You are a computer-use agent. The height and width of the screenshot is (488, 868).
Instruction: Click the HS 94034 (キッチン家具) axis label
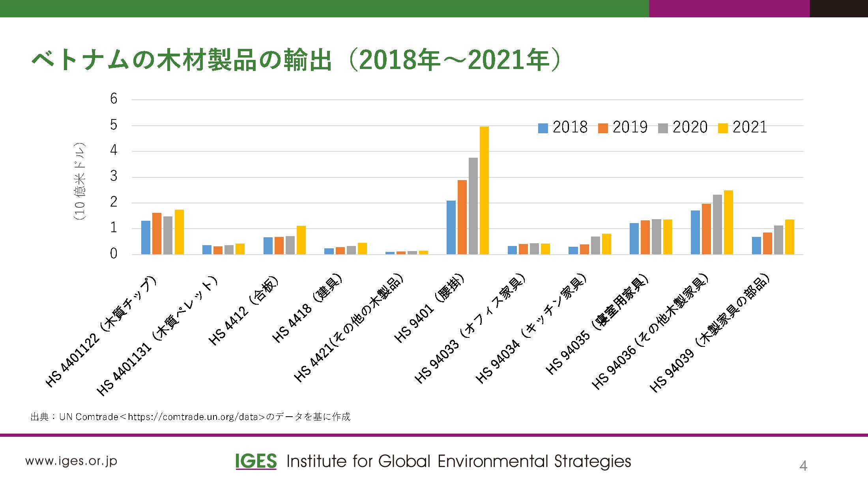531,328
